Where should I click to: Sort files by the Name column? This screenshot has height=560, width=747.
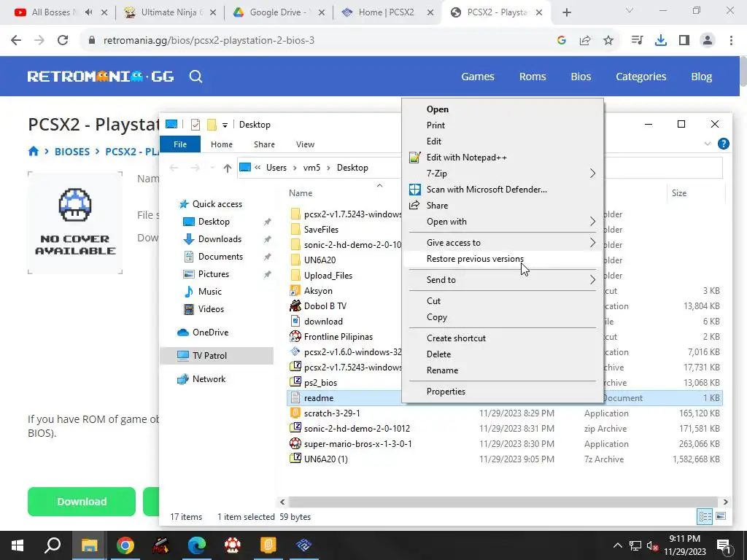[301, 192]
